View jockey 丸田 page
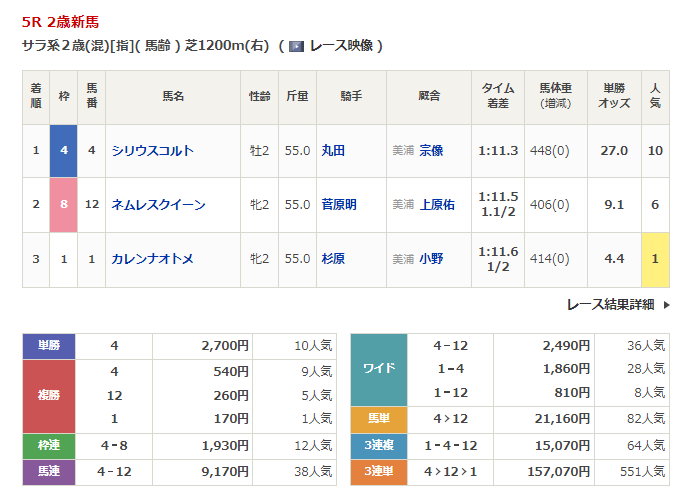 [x=333, y=151]
